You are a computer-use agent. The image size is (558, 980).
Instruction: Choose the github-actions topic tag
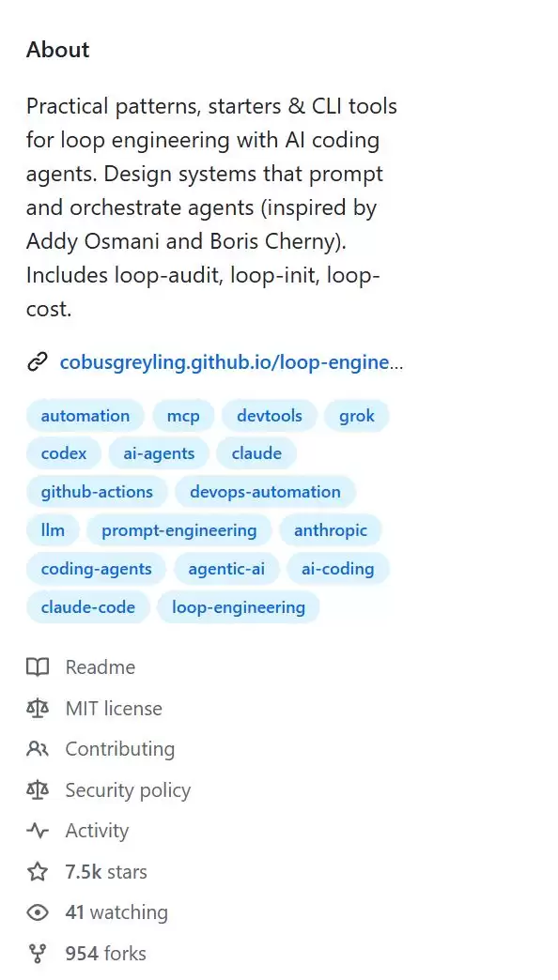coord(97,492)
